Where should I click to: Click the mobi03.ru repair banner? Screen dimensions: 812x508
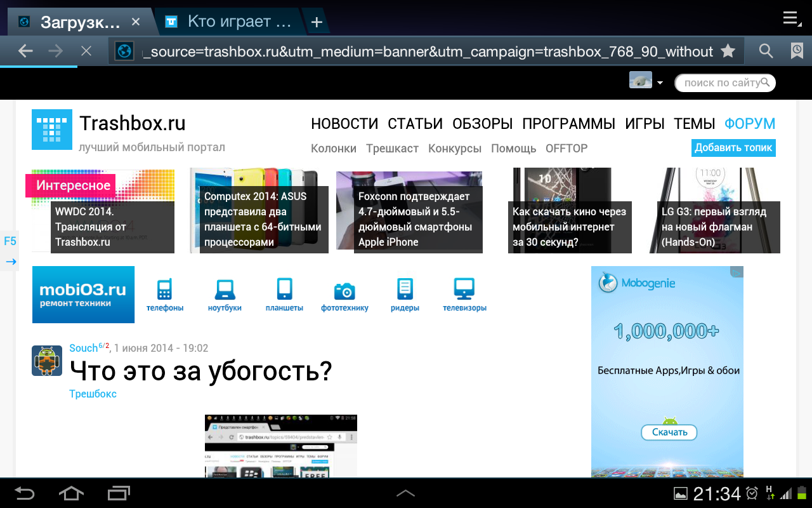click(x=84, y=295)
